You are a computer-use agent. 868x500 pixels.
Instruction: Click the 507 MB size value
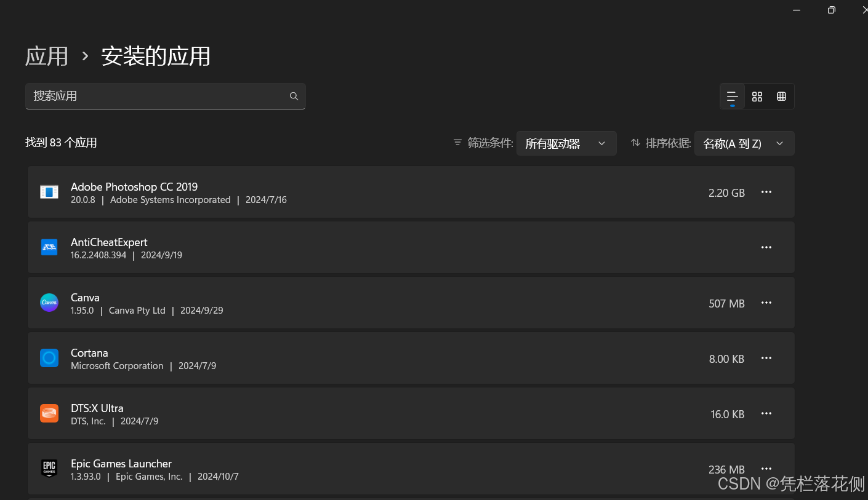pos(726,303)
